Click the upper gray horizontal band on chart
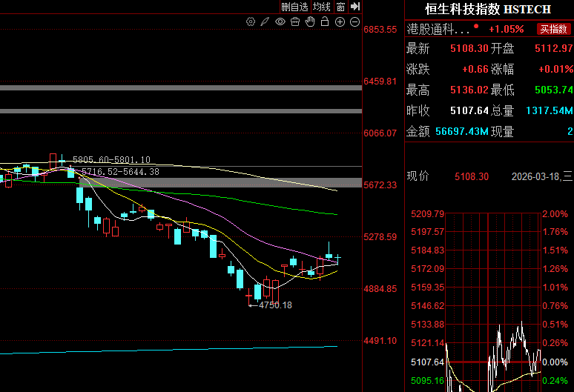 point(181,87)
